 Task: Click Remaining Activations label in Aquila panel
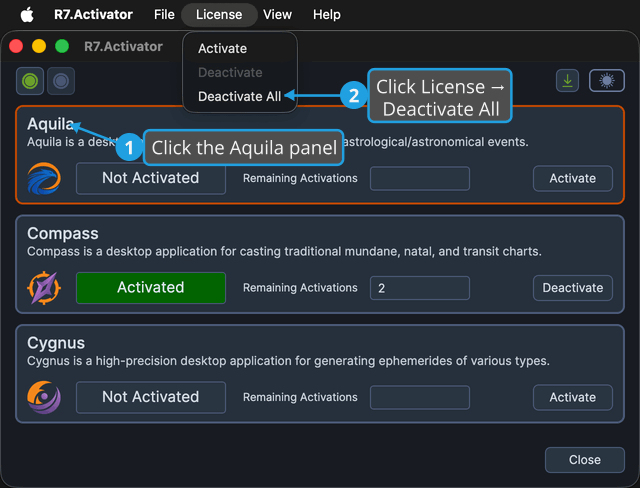coord(300,178)
